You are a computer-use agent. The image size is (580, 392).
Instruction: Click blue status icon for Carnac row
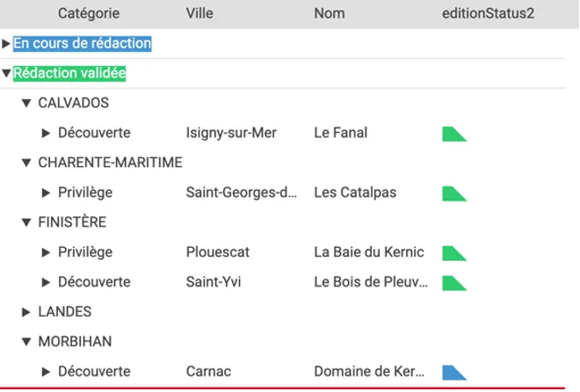click(x=453, y=372)
